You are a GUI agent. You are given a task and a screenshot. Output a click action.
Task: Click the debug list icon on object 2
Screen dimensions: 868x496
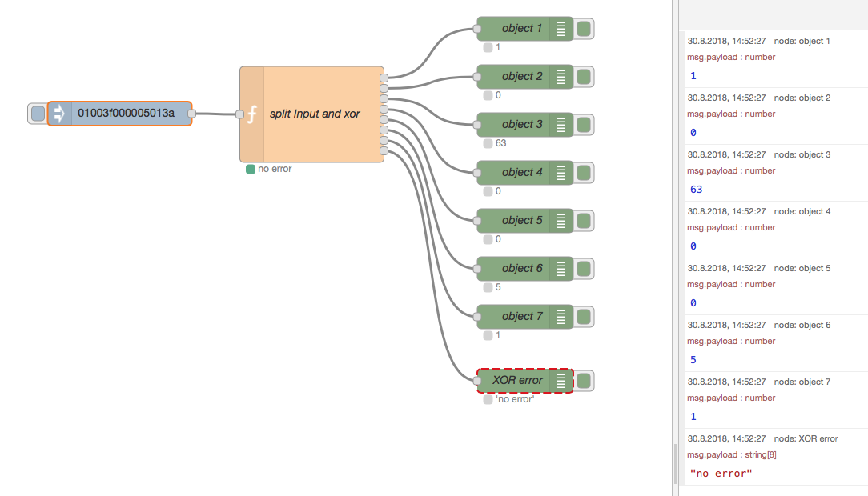point(561,77)
